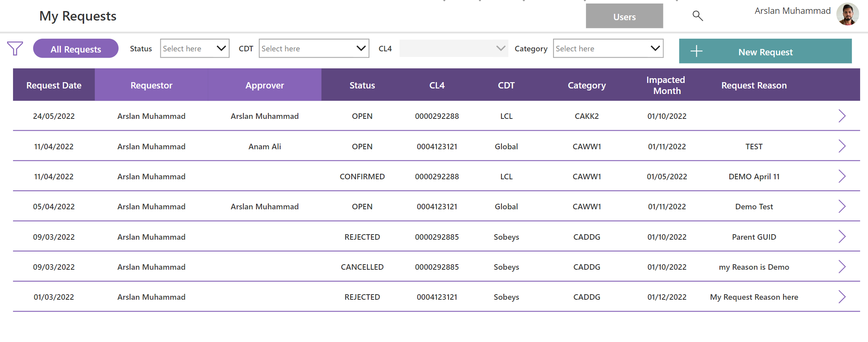Click the My Requests page title
Image resolution: width=868 pixels, height=342 pixels.
(78, 16)
